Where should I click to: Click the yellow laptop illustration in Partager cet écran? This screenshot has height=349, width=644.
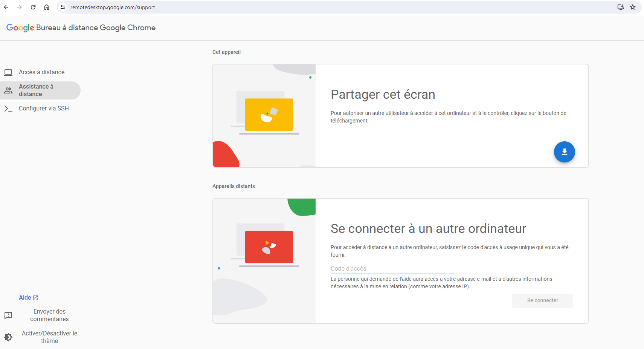coord(269,115)
